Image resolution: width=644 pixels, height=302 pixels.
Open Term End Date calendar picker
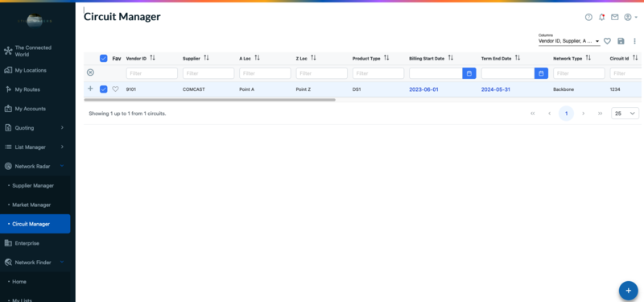pyautogui.click(x=541, y=73)
